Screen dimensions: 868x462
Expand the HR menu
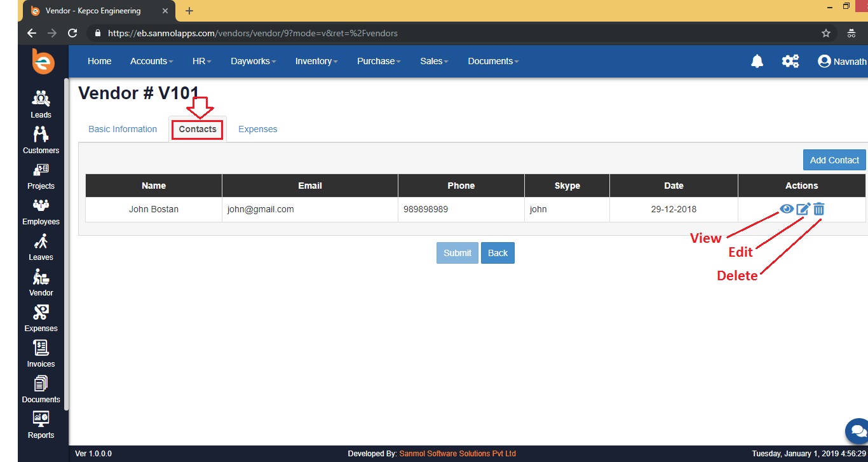(x=202, y=61)
